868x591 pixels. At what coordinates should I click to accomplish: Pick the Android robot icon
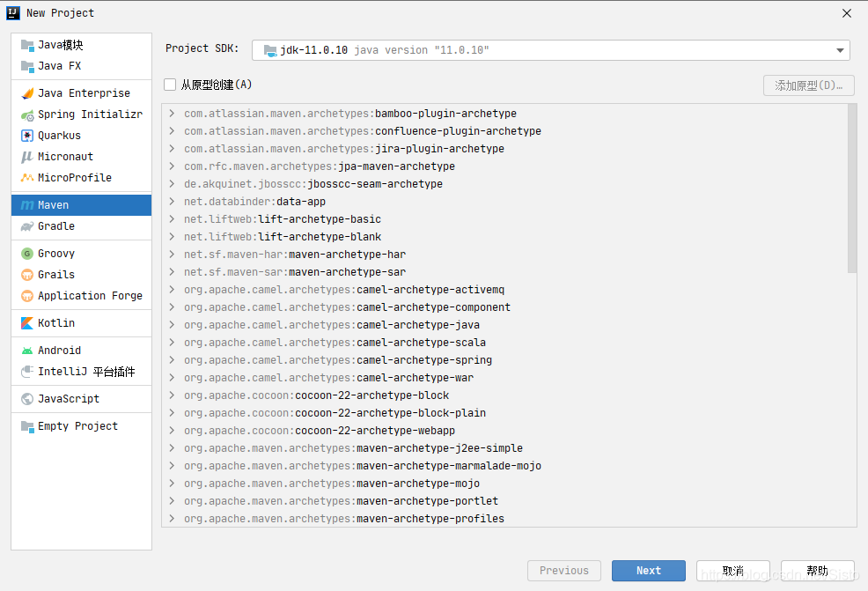coord(27,351)
